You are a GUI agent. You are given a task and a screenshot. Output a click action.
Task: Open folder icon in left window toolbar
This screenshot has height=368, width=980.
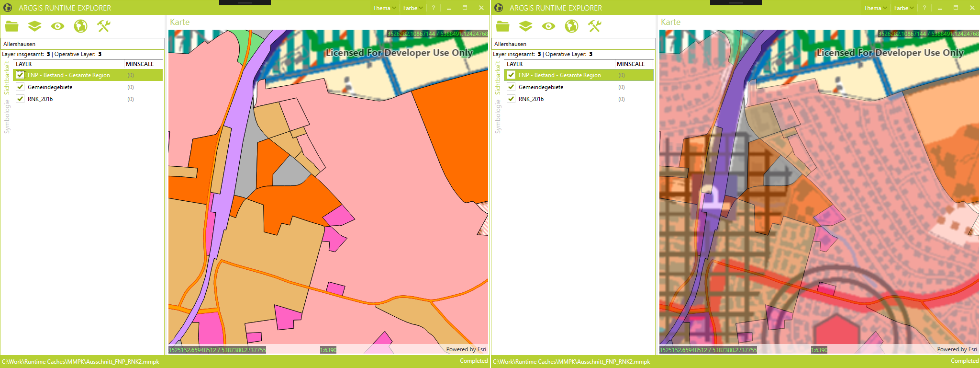coord(11,26)
